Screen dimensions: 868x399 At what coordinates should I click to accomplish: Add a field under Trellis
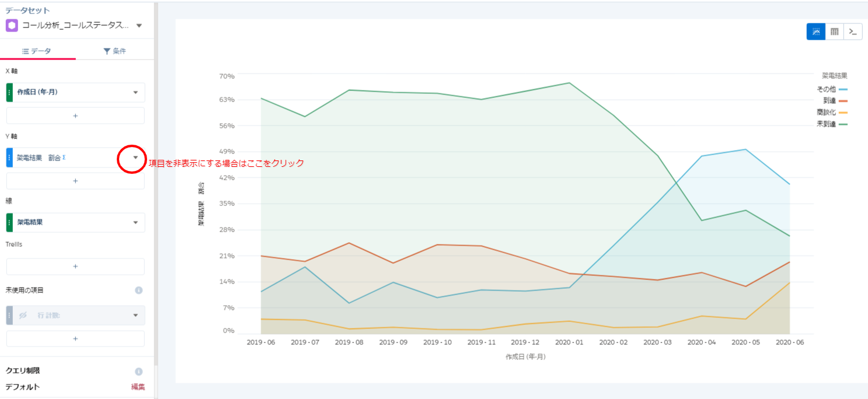pos(75,267)
